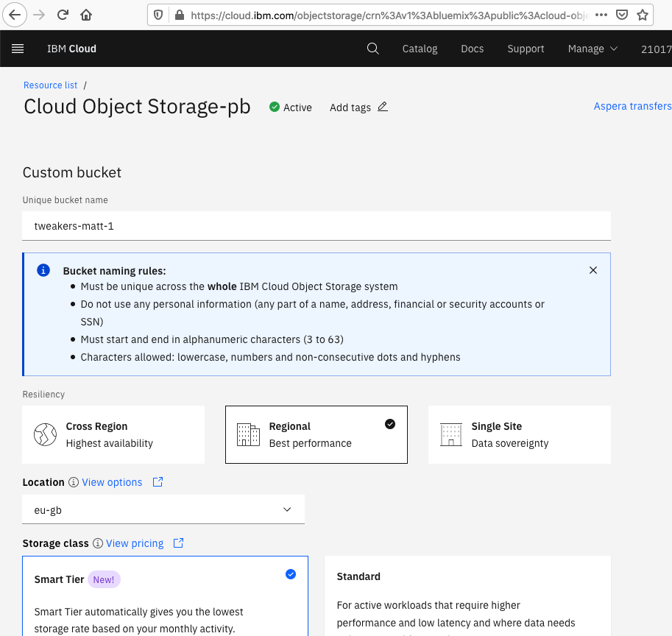Choose the Standard storage class card

click(467, 596)
